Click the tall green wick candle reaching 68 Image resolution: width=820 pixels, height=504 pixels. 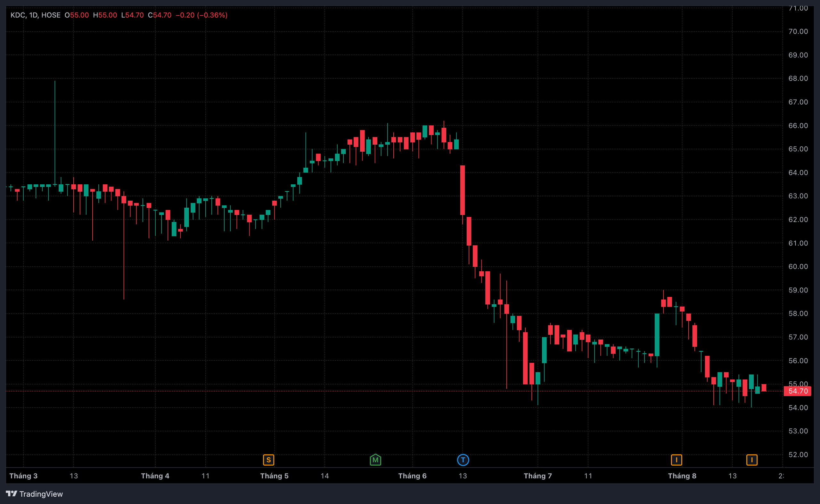tap(55, 133)
